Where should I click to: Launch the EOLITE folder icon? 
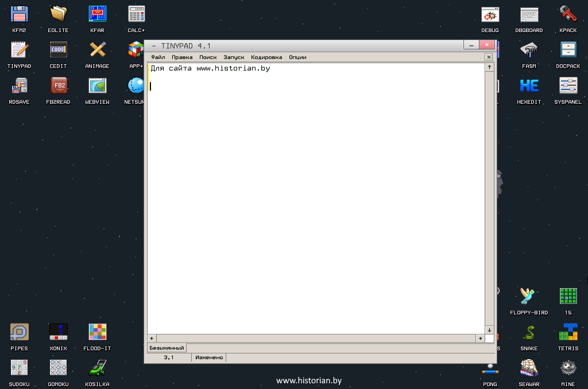point(58,14)
